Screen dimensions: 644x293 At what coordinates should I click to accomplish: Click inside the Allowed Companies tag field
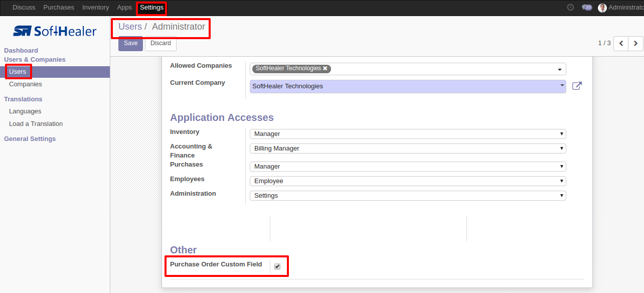[408, 69]
